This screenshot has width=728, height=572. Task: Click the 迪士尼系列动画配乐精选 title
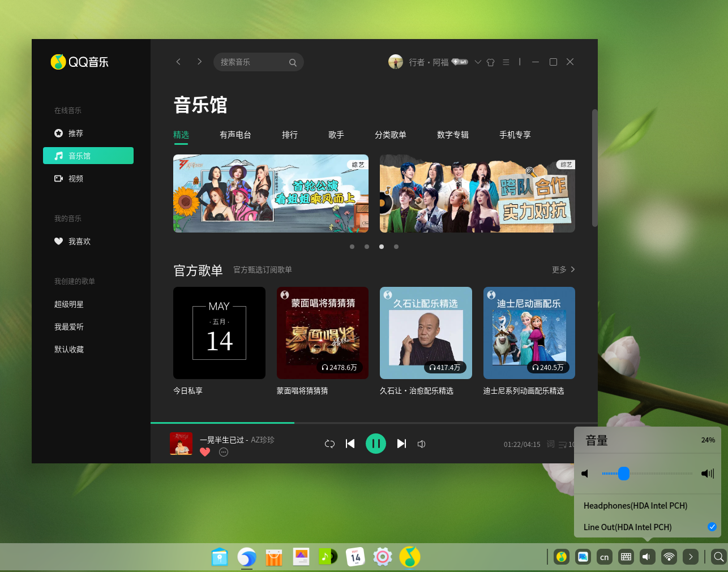click(x=524, y=391)
